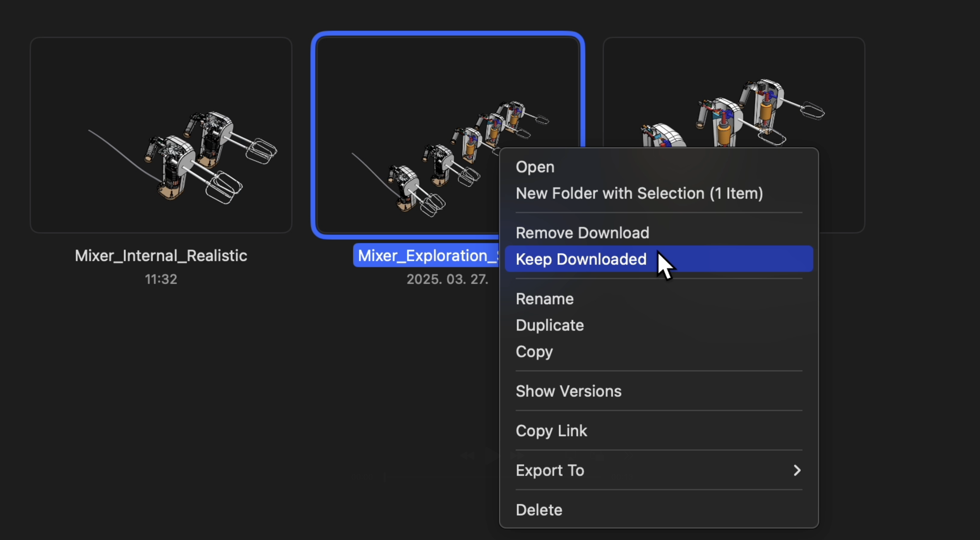Image resolution: width=980 pixels, height=540 pixels.
Task: Select Copy Link menu entry
Action: coord(658,431)
